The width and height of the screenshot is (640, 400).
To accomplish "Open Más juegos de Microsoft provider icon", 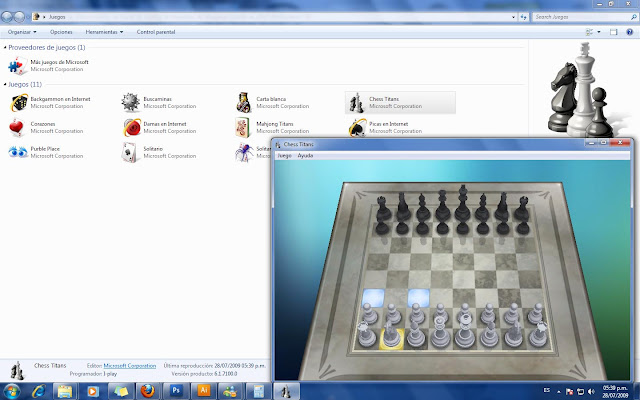I will point(18,66).
